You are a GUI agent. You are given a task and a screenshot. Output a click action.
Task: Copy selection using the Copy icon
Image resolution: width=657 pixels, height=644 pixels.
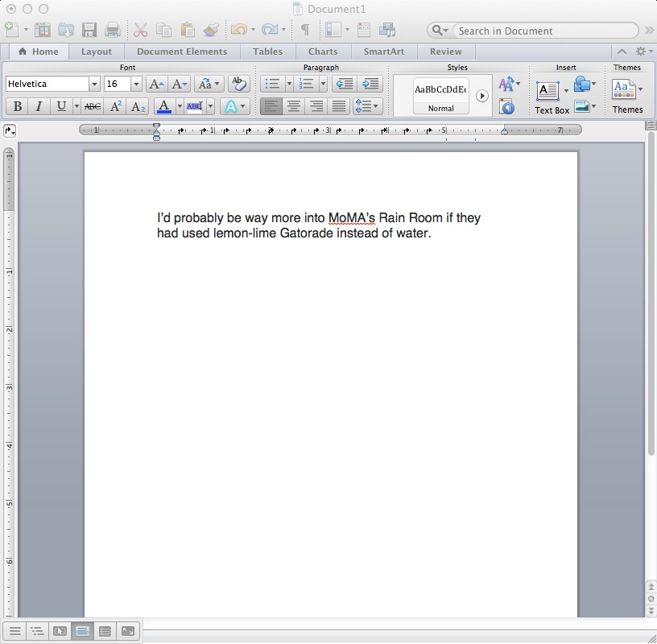(163, 30)
